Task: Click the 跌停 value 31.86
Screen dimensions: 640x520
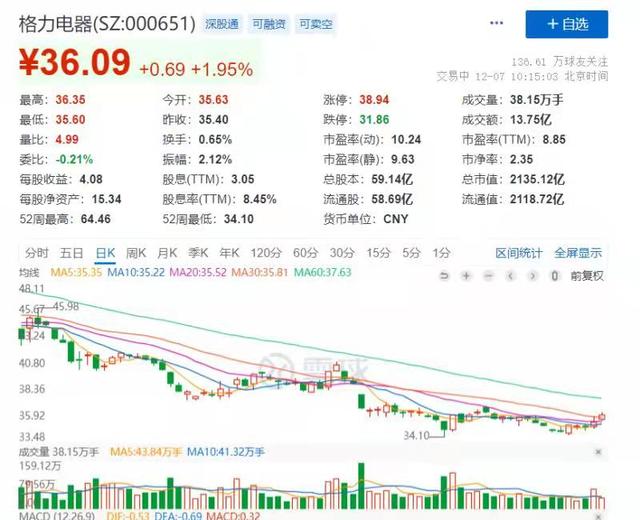Action: (x=374, y=120)
